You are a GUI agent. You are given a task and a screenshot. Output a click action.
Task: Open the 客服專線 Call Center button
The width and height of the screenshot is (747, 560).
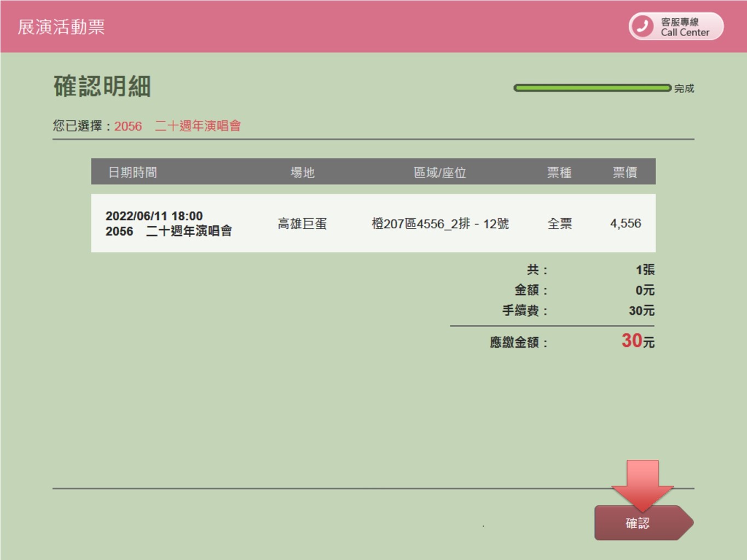[x=676, y=26]
